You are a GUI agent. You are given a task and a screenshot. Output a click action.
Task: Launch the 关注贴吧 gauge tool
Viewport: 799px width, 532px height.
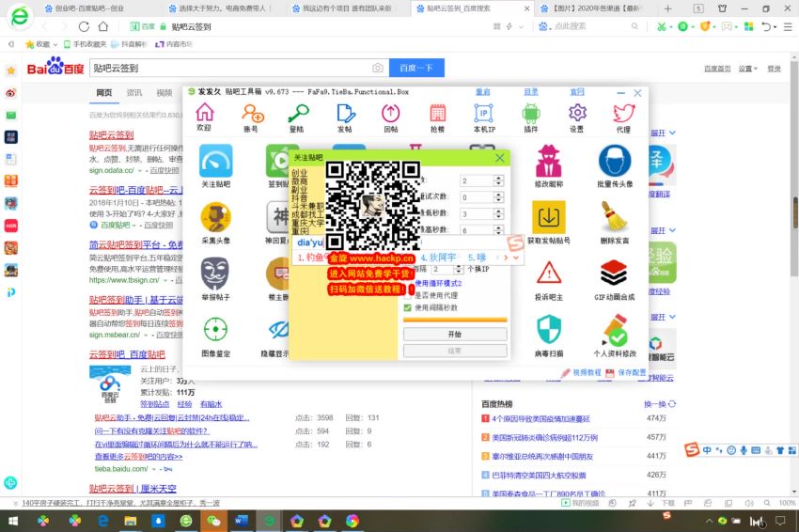click(216, 165)
